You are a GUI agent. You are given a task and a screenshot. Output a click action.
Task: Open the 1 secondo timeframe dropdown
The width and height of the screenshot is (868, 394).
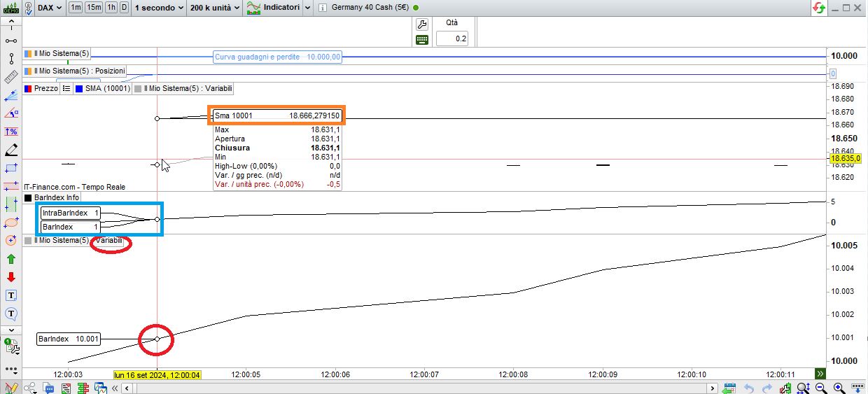tap(160, 8)
